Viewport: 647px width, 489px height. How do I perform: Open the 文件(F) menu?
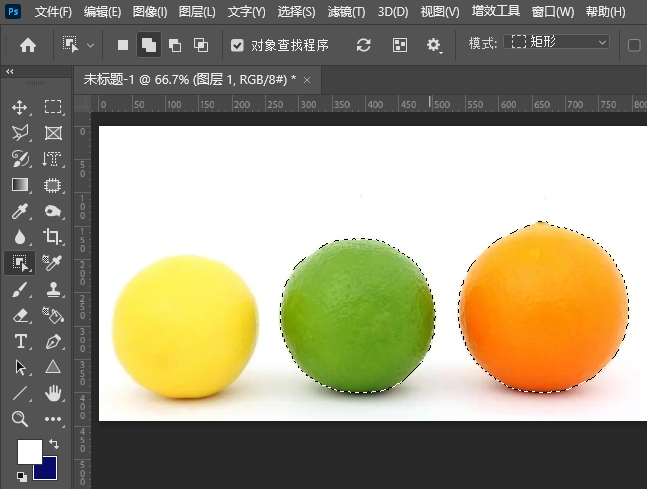[x=53, y=12]
